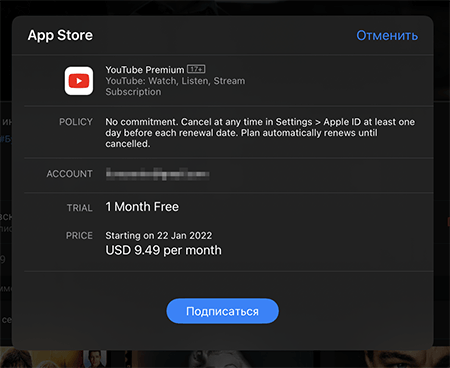Click "Starting on 22 Jan 2022" text
Image resolution: width=450 pixels, height=368 pixels.
pos(159,236)
